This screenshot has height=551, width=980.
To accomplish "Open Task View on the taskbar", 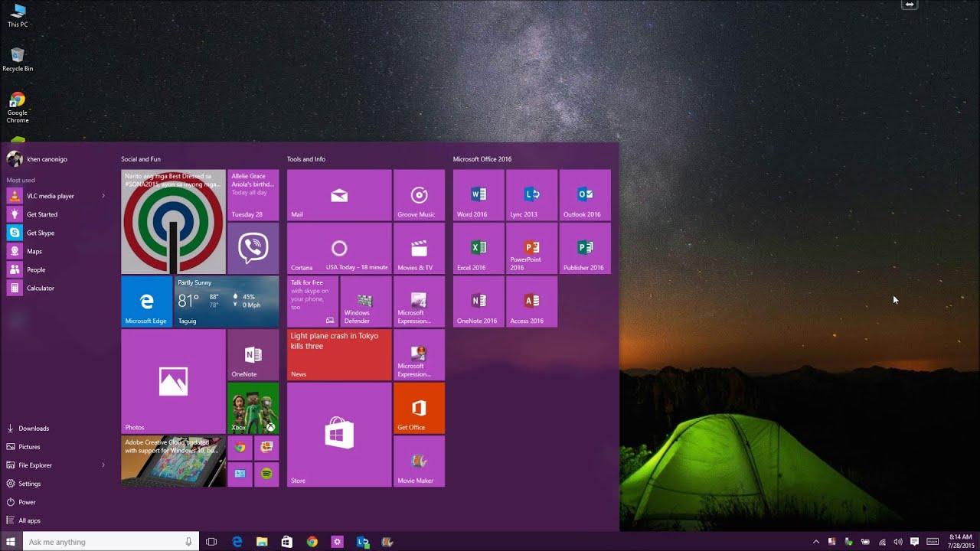I will pos(211,542).
